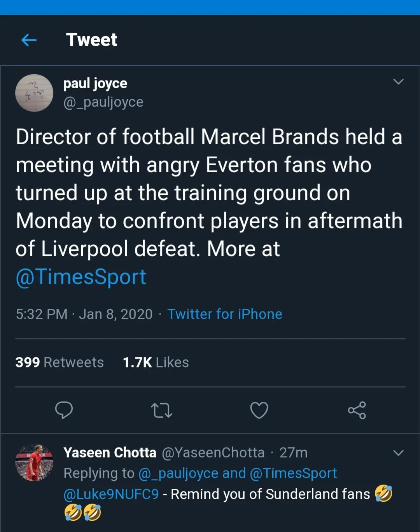The width and height of the screenshot is (420, 532).
Task: Open the @Luke9NUFC9 mention
Action: pyautogui.click(x=111, y=494)
